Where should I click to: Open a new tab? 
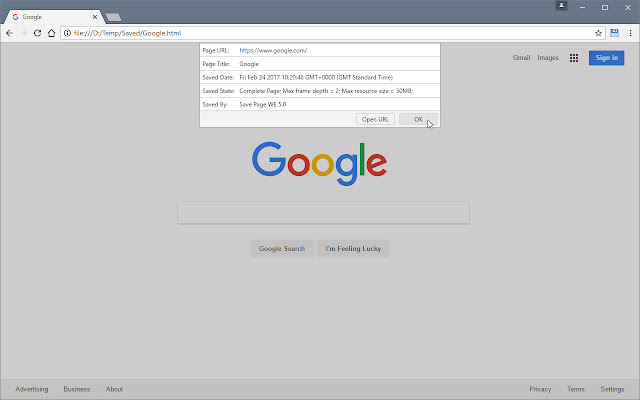(x=113, y=17)
